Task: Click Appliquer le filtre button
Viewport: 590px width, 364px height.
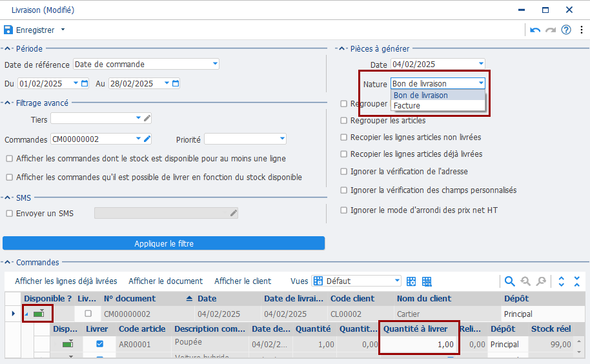Action: tap(163, 243)
